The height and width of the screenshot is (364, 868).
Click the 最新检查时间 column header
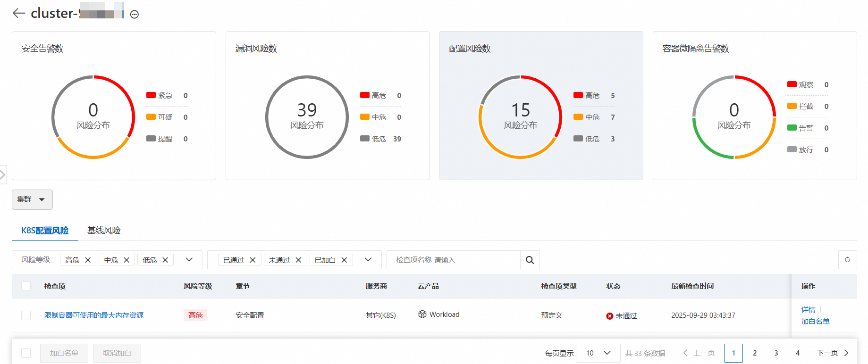point(692,286)
